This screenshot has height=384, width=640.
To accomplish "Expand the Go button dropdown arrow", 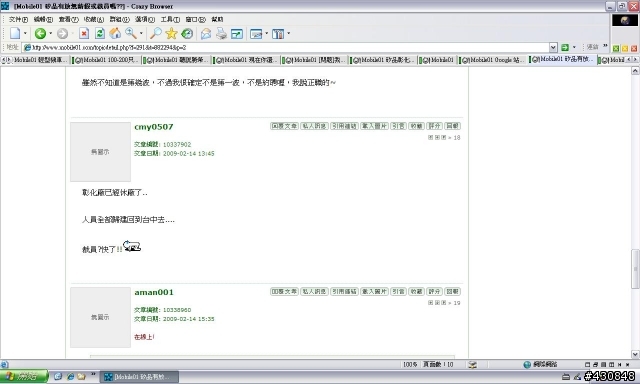I will [574, 47].
